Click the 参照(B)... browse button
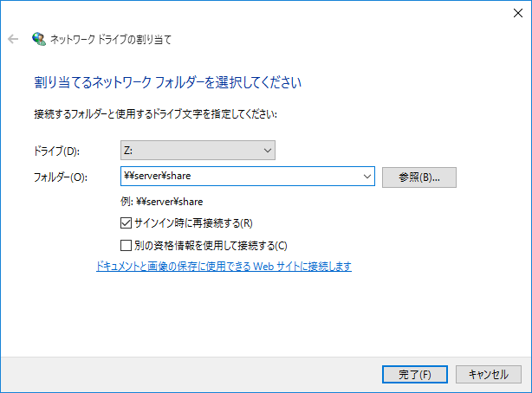Image resolution: width=532 pixels, height=393 pixels. click(x=419, y=177)
